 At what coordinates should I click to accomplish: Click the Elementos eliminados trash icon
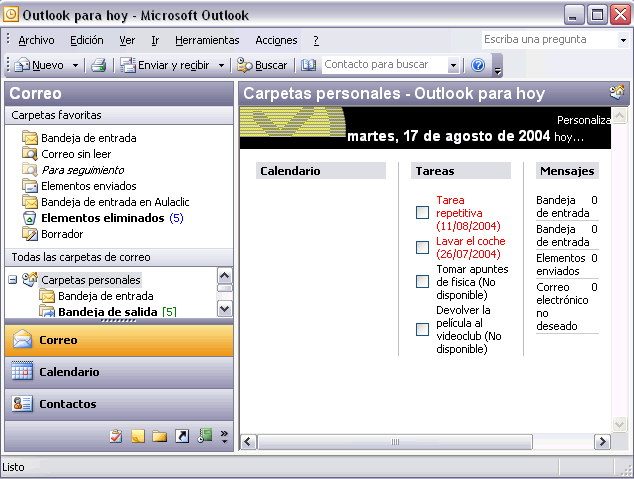click(x=30, y=218)
